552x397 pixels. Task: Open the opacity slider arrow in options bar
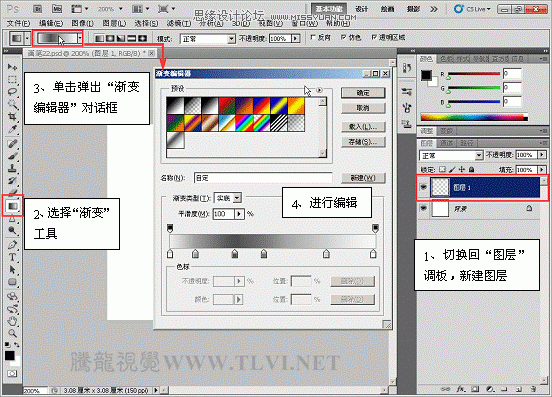[x=296, y=38]
